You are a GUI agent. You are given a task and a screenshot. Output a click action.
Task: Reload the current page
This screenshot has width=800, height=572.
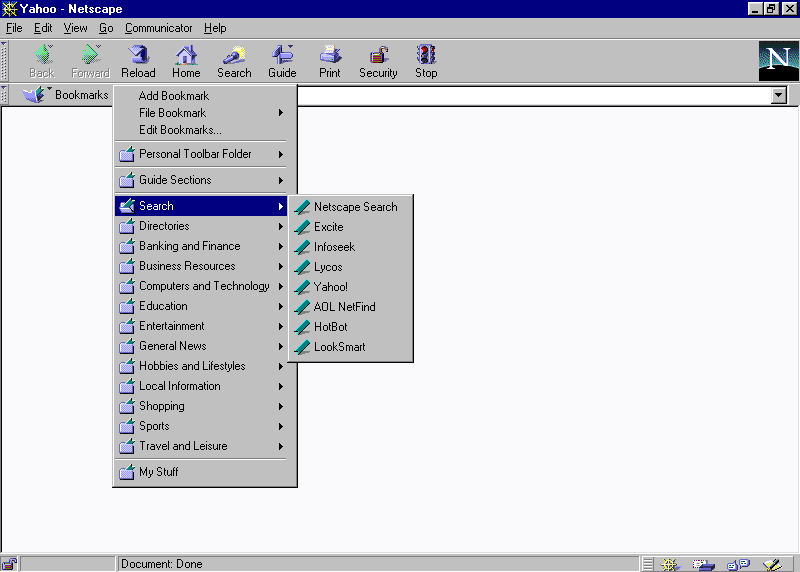click(x=138, y=61)
